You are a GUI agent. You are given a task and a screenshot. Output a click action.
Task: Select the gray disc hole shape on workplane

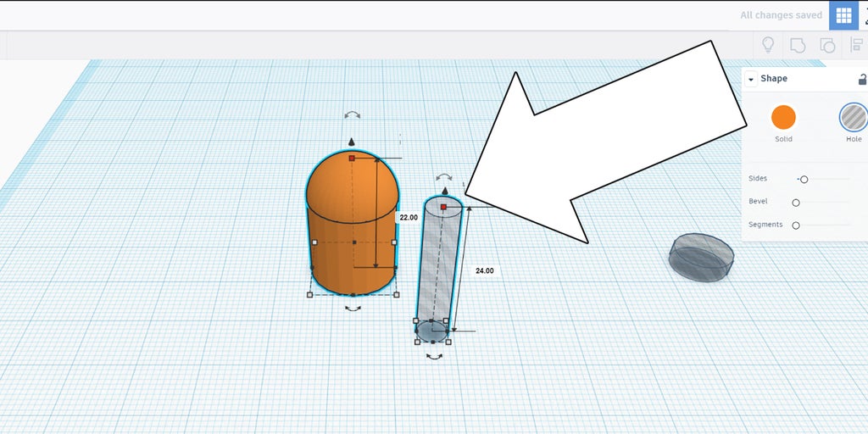click(x=701, y=258)
